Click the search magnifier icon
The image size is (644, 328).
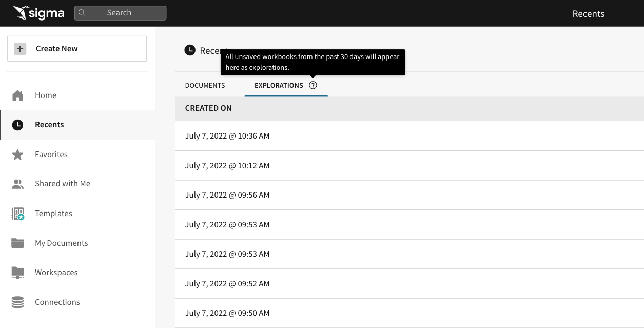pyautogui.click(x=82, y=13)
